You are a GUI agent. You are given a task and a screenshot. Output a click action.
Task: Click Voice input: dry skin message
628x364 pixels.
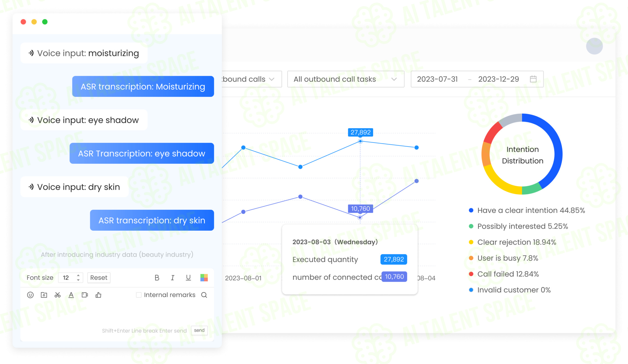coord(74,187)
